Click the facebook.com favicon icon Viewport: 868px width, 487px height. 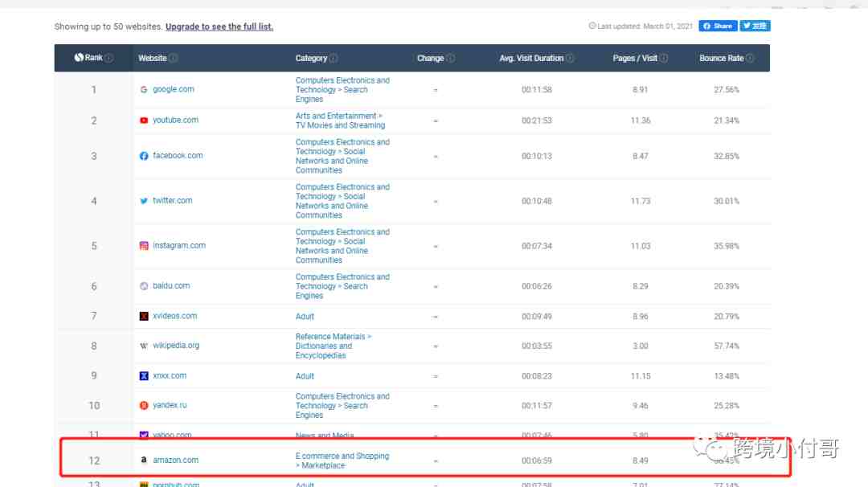click(144, 156)
